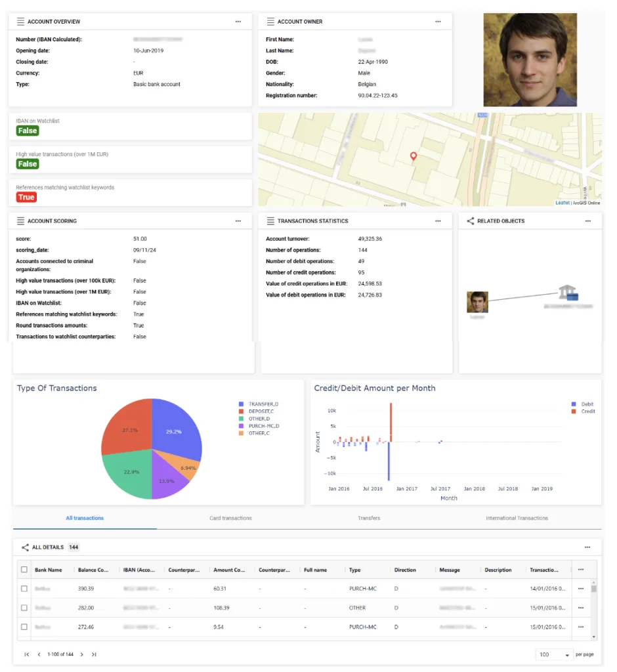Sort by Full name column header
This screenshot has width=617, height=672.
coord(316,570)
